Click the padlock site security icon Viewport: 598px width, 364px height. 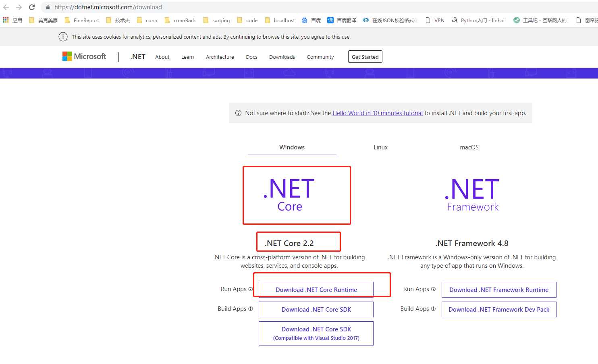48,7
